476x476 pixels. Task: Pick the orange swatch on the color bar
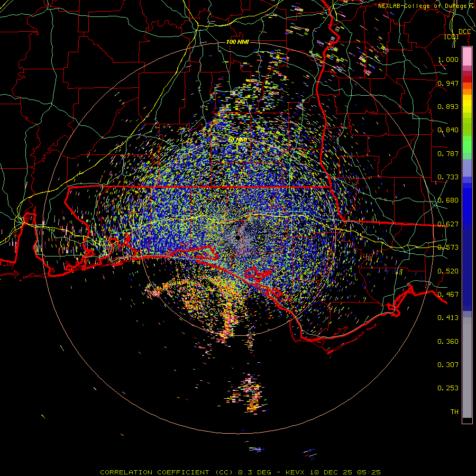[467, 91]
